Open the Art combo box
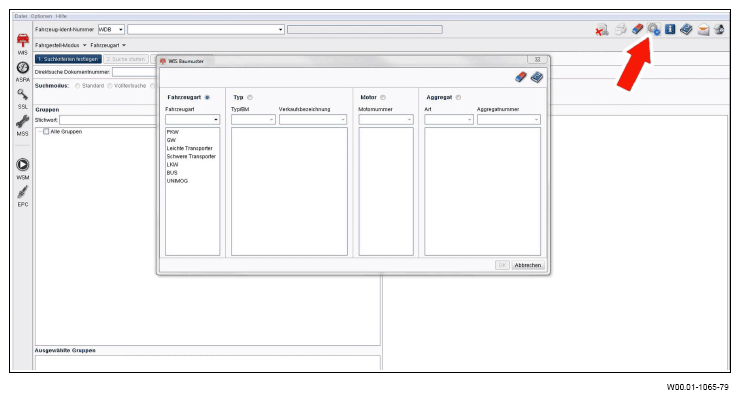Screen dimensions: 740x399 pos(449,120)
